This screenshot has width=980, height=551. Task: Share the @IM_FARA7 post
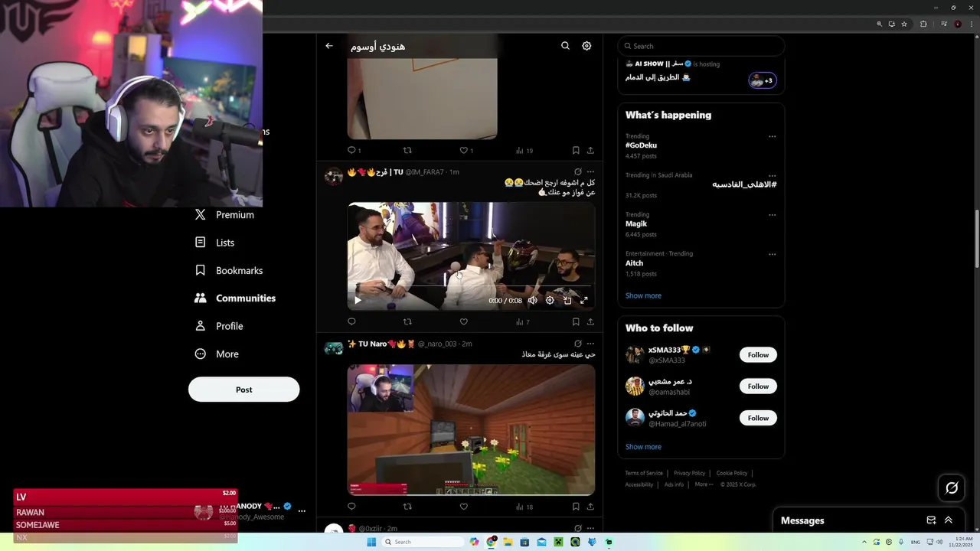pos(590,321)
